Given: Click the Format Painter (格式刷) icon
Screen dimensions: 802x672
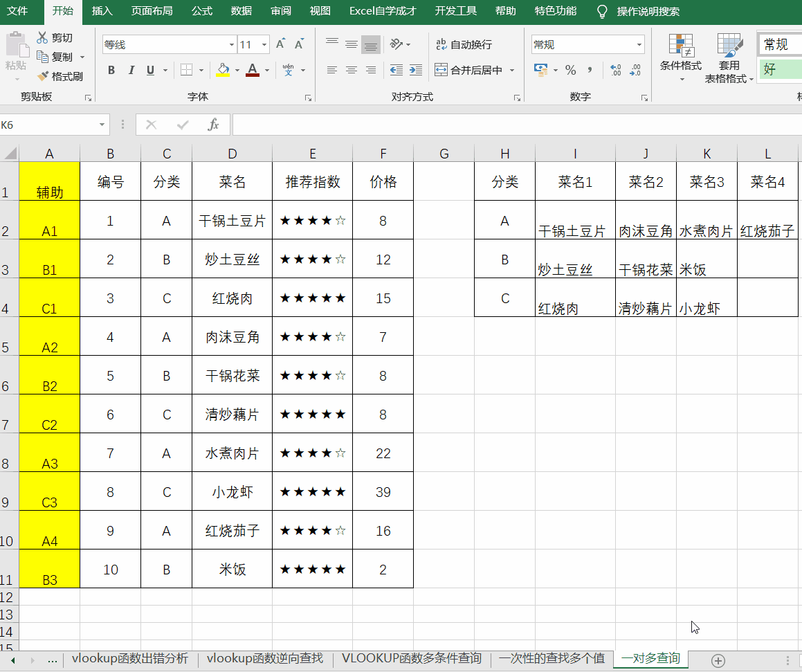Looking at the screenshot, I should click(x=44, y=76).
